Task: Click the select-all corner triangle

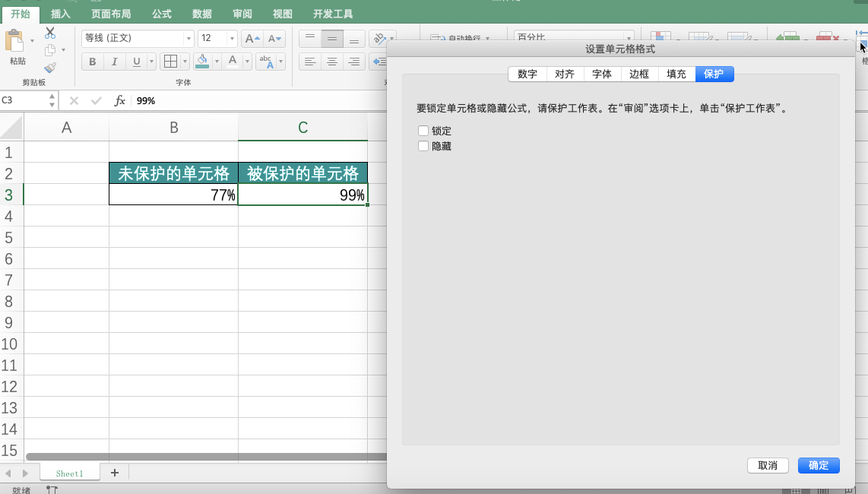Action: [11, 128]
